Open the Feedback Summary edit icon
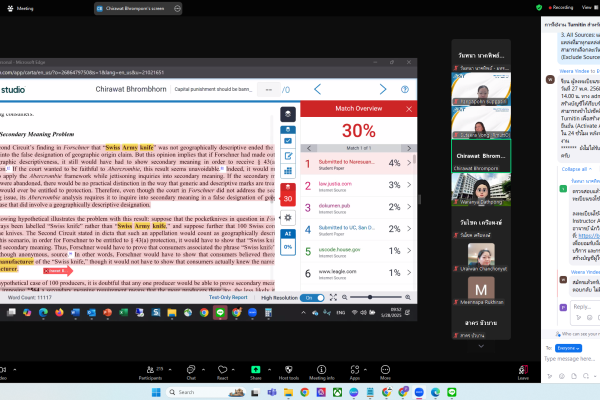 point(288,156)
